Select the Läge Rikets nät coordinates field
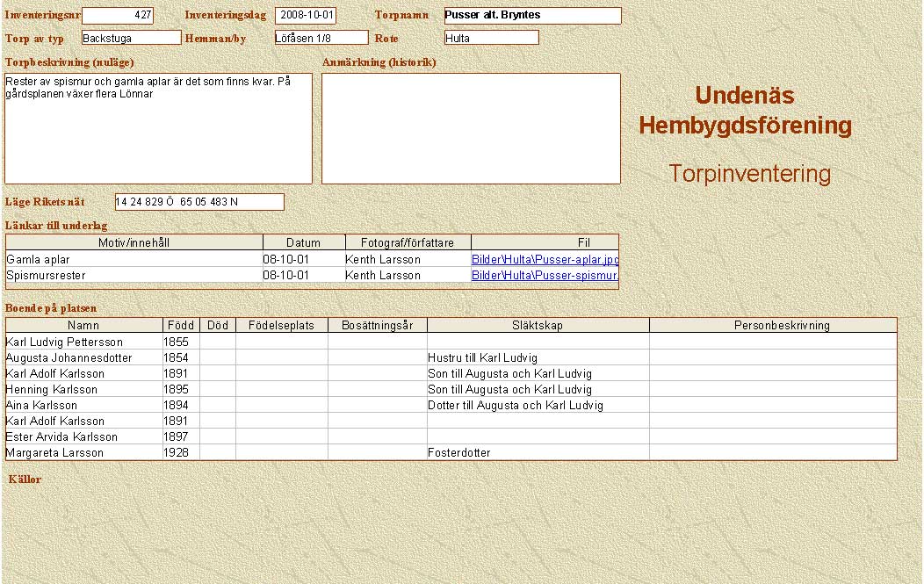Screen dimensions: 924x584 (x=199, y=202)
